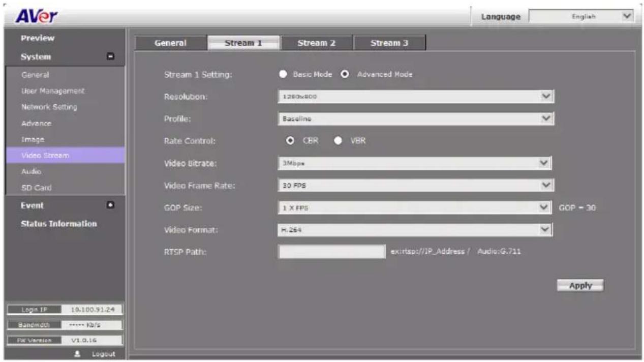The width and height of the screenshot is (644, 362).
Task: Open the Profile dropdown
Action: [416, 119]
